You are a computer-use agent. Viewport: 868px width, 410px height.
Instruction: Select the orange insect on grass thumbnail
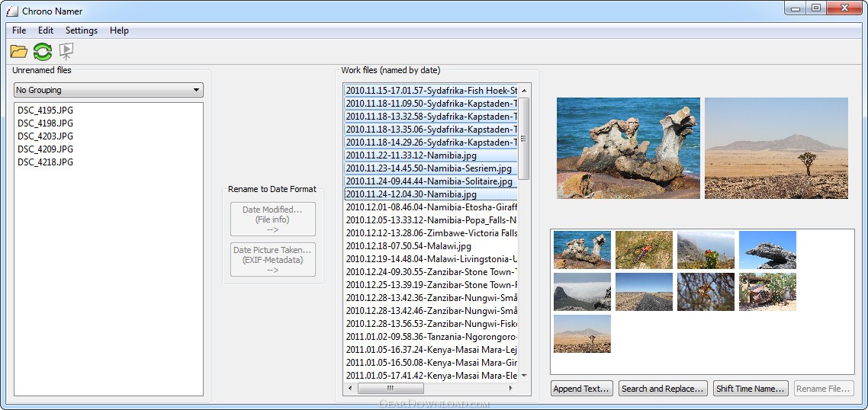click(644, 250)
